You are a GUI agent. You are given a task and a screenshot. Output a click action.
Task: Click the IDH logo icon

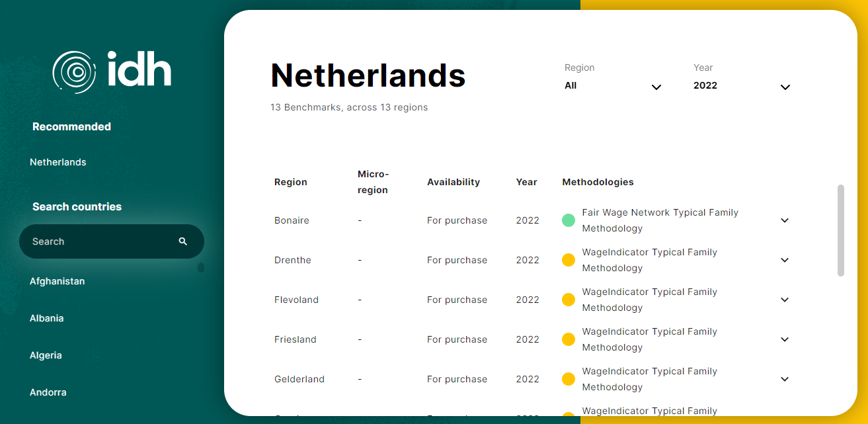click(74, 70)
